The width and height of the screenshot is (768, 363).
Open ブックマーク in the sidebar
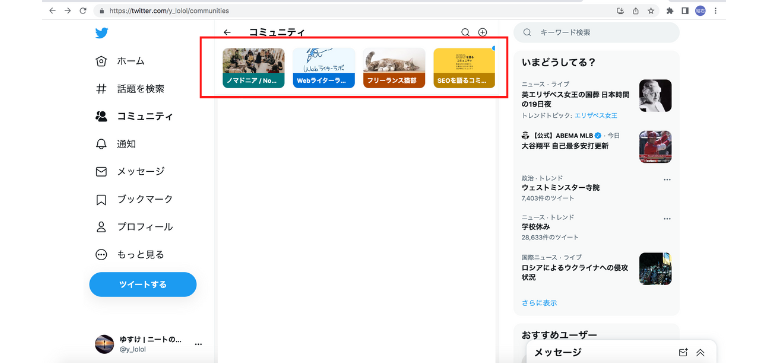click(134, 199)
